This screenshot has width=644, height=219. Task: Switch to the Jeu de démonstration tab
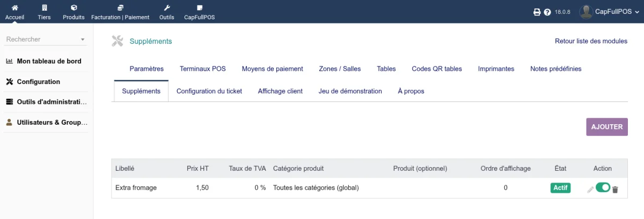(x=350, y=91)
